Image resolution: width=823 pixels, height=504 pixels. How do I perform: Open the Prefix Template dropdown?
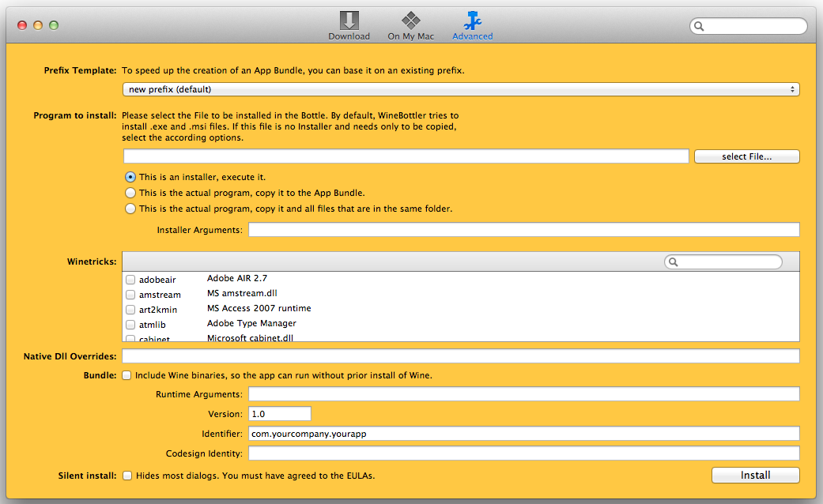[x=461, y=89]
